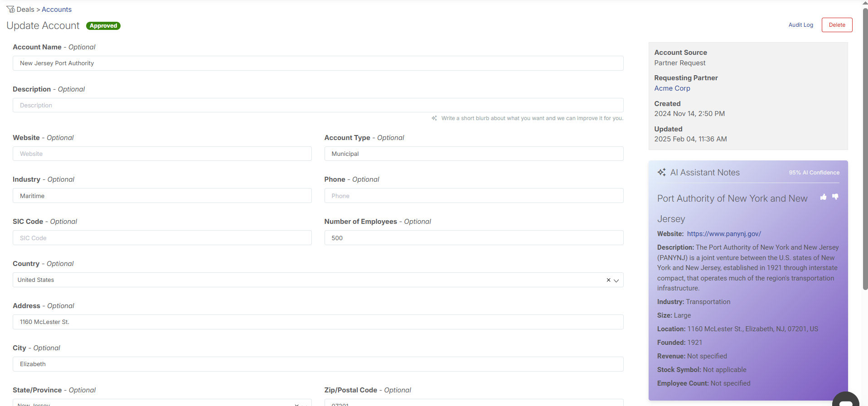
Task: Click the Deals breadcrumb icon
Action: (10, 9)
